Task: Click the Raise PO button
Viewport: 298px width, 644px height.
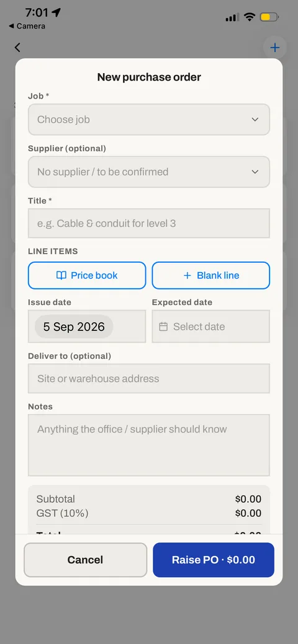Action: click(x=214, y=560)
